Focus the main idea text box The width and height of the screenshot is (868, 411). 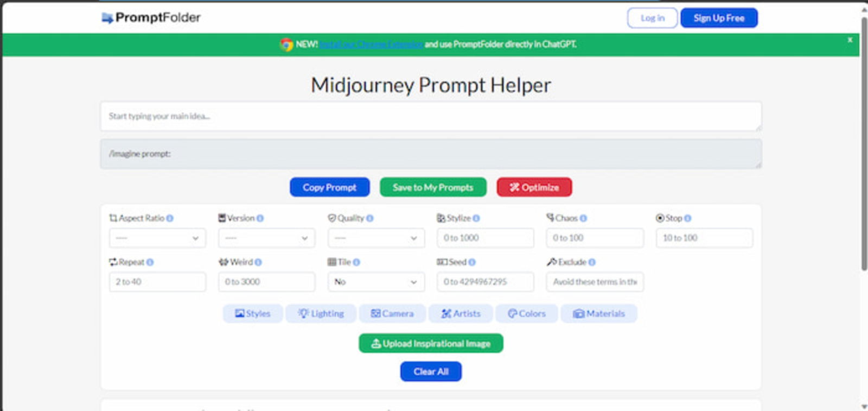pos(431,116)
